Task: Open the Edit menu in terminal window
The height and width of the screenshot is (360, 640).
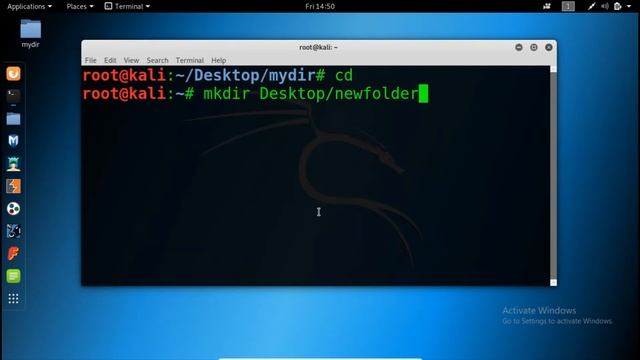Action: 110,60
